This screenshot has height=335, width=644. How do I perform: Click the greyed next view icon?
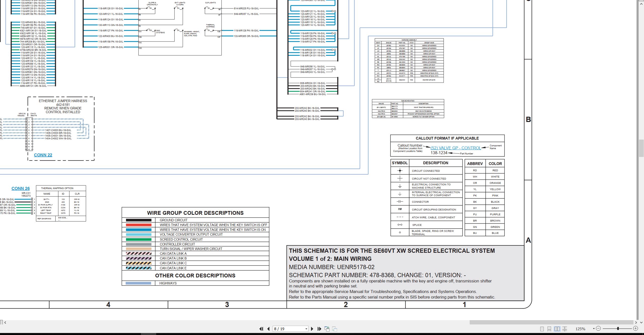click(335, 329)
